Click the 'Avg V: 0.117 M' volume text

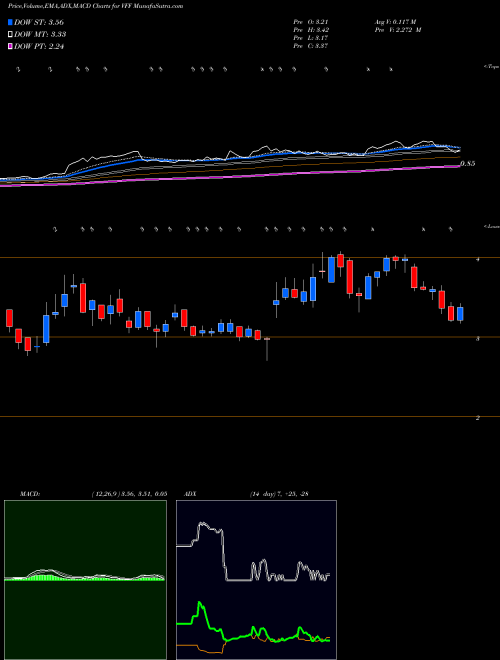(395, 22)
